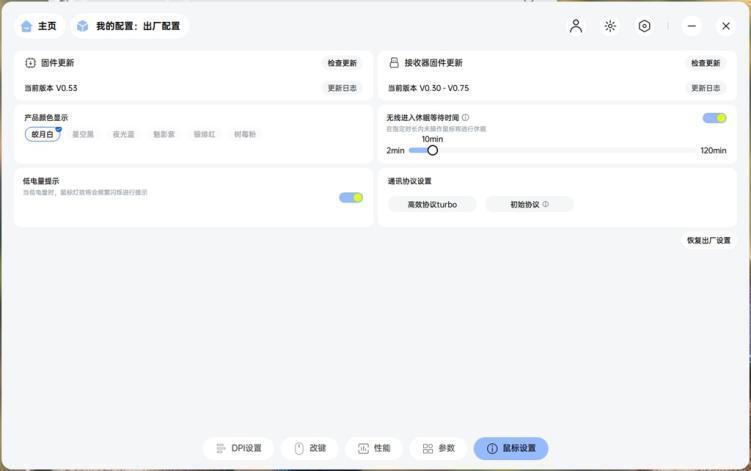
Task: Select the 星空黑 product color
Action: click(x=83, y=135)
